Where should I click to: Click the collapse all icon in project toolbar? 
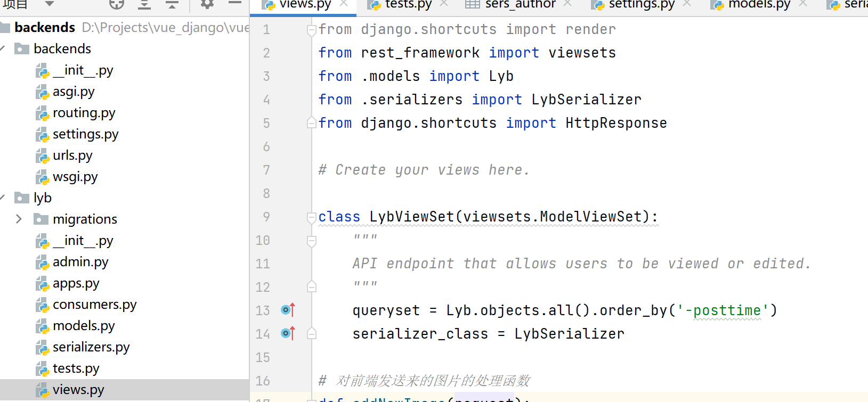[x=172, y=4]
